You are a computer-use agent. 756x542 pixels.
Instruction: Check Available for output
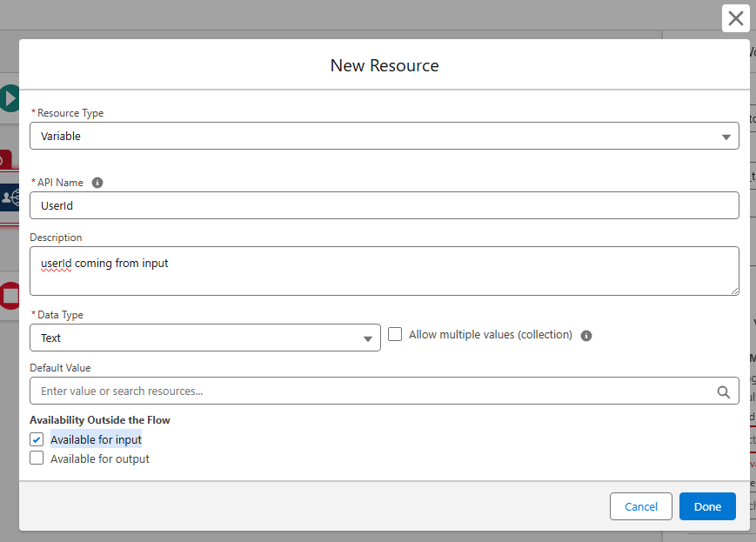37,458
